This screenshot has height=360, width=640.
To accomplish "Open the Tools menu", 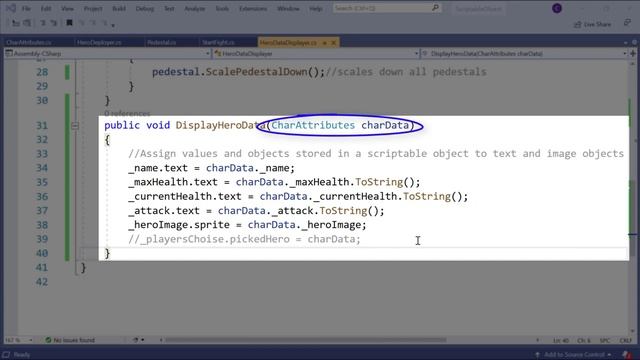I will coord(222,9).
